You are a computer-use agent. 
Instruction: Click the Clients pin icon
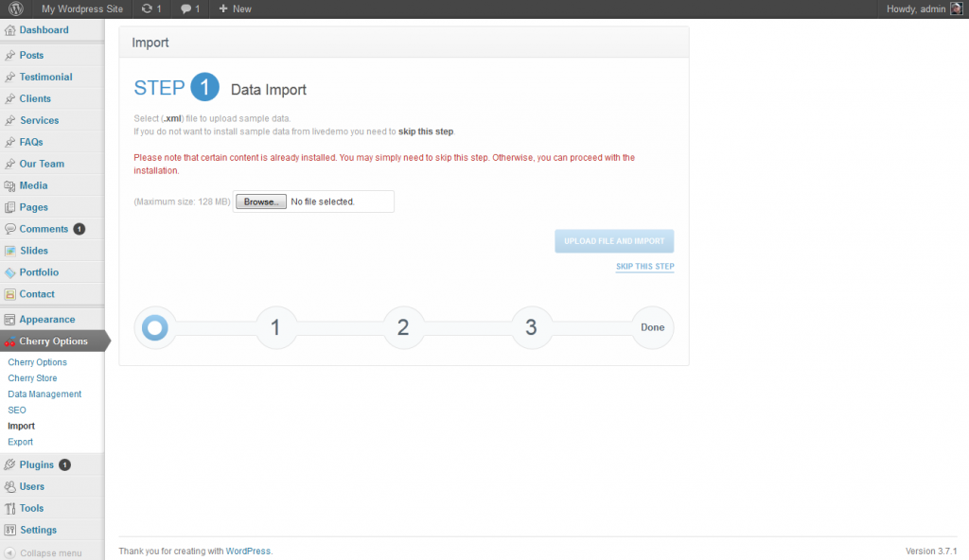[x=9, y=98]
